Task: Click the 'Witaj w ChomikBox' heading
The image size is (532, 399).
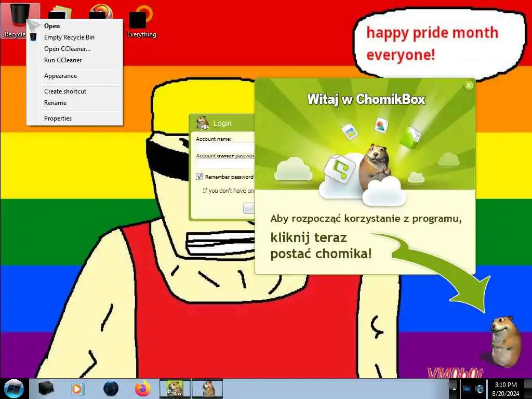Action: coord(366,99)
